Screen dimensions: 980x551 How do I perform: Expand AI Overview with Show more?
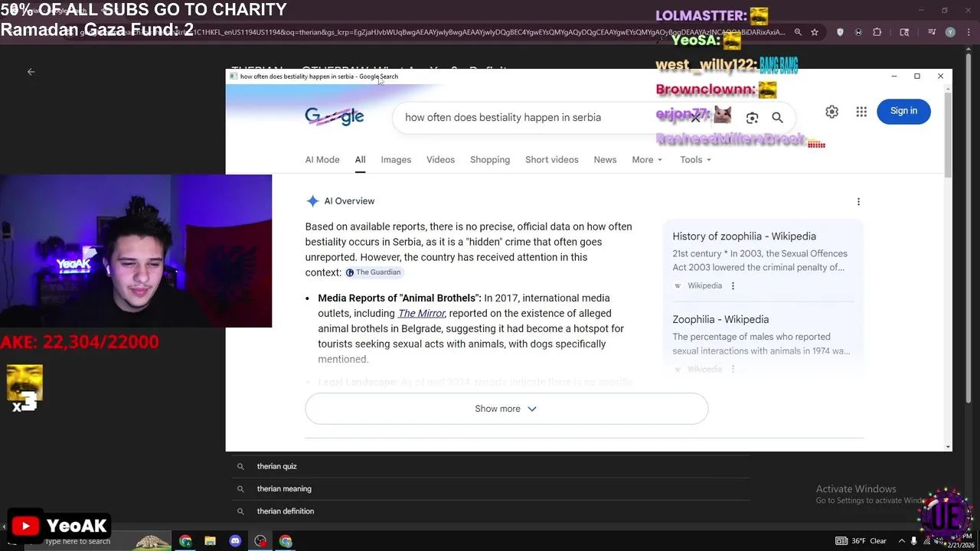pyautogui.click(x=506, y=409)
